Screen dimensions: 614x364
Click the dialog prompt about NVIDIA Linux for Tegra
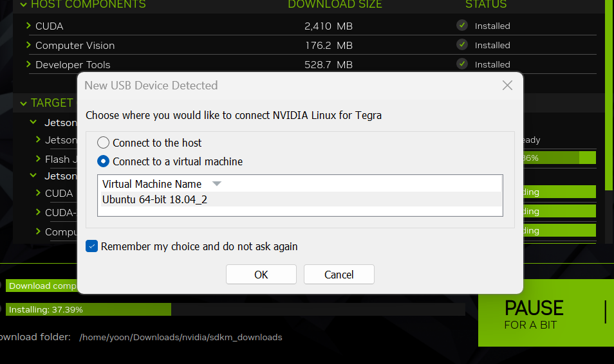234,115
